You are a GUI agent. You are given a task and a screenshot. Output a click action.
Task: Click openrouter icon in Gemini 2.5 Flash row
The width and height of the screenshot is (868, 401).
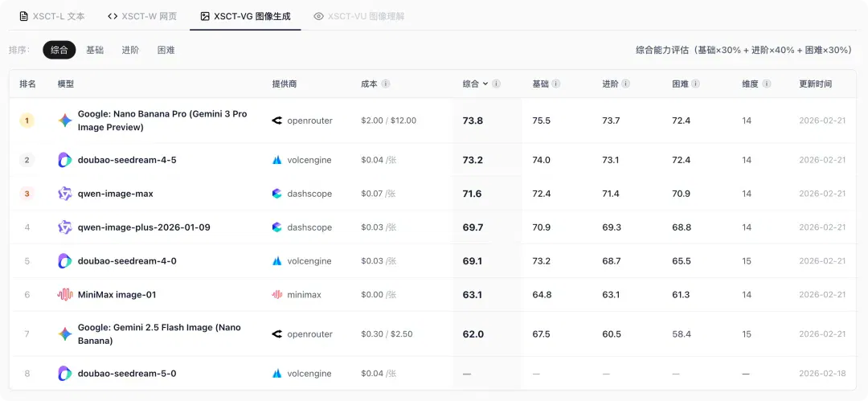pyautogui.click(x=276, y=334)
